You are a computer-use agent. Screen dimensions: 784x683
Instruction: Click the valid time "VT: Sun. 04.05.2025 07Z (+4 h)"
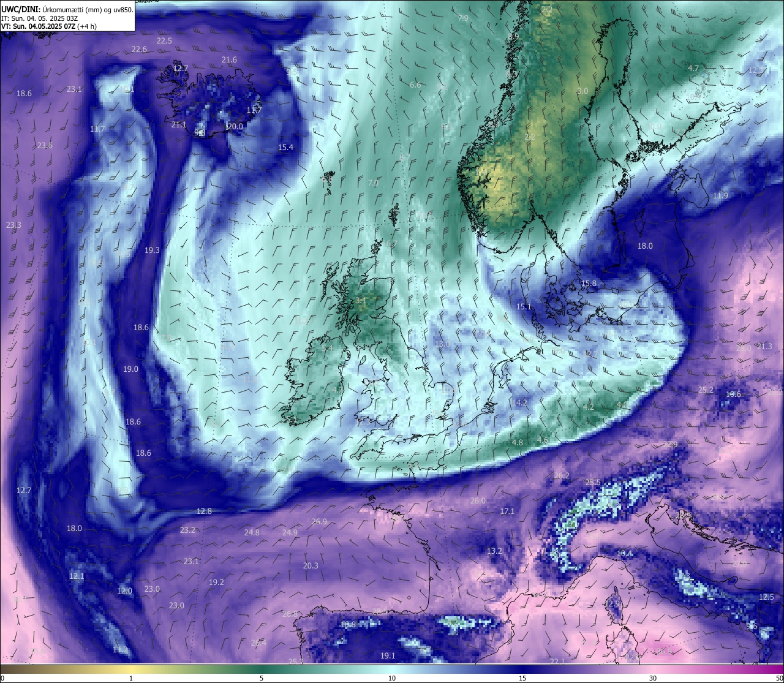tap(49, 26)
